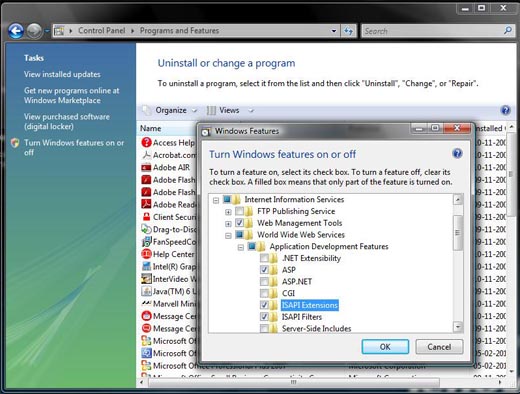Enable Server-Side Includes checkbox

click(x=264, y=329)
